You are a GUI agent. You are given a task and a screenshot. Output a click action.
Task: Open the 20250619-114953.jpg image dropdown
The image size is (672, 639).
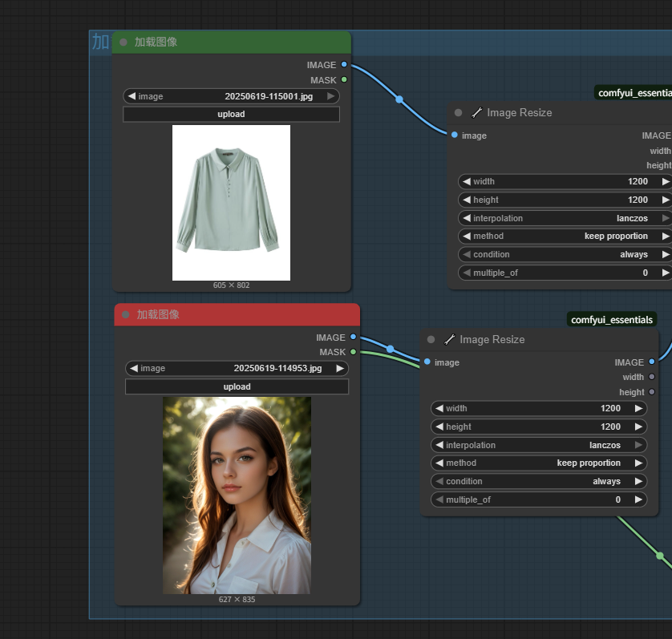tap(237, 368)
